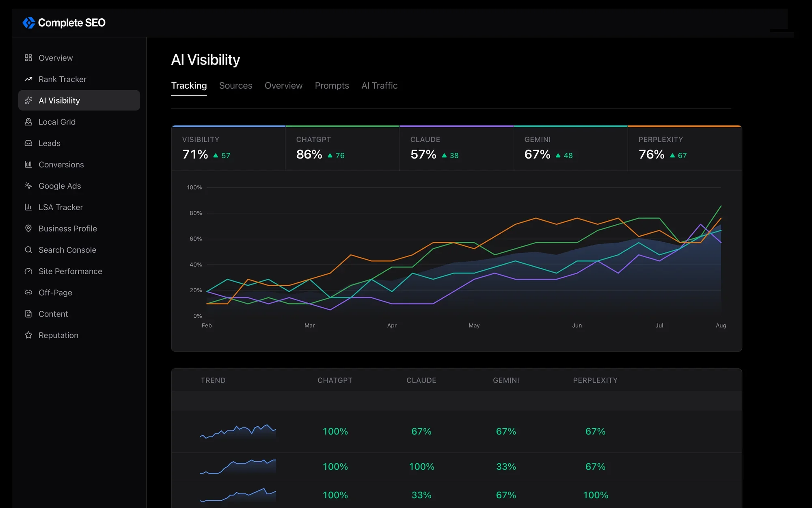812x508 pixels.
Task: Click the Feb marker on chart axis
Action: point(207,326)
